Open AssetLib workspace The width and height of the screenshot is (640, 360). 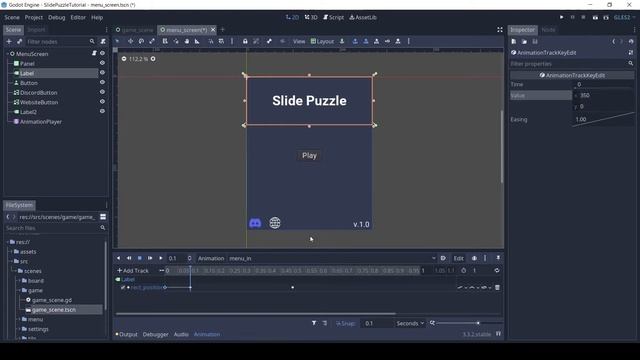click(363, 17)
